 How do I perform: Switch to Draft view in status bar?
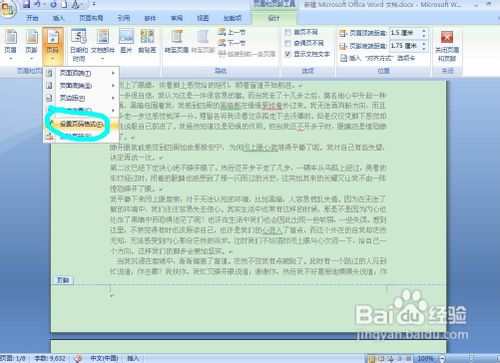408,359
